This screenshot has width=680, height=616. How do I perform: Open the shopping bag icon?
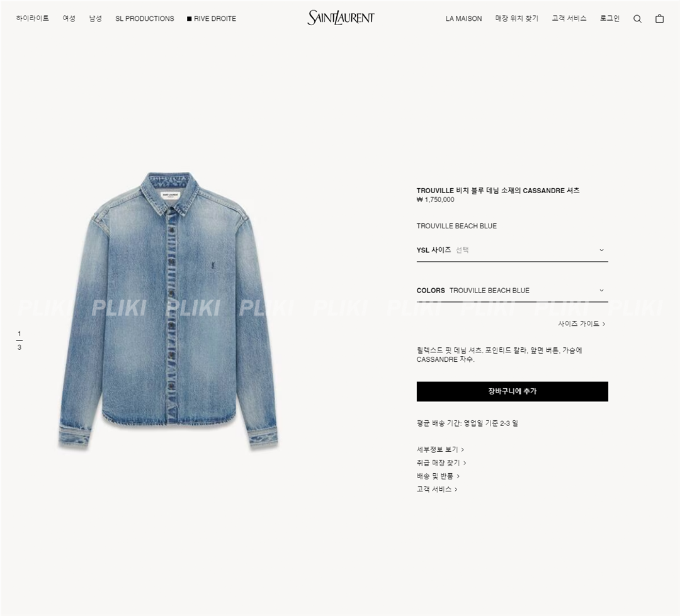click(x=659, y=19)
